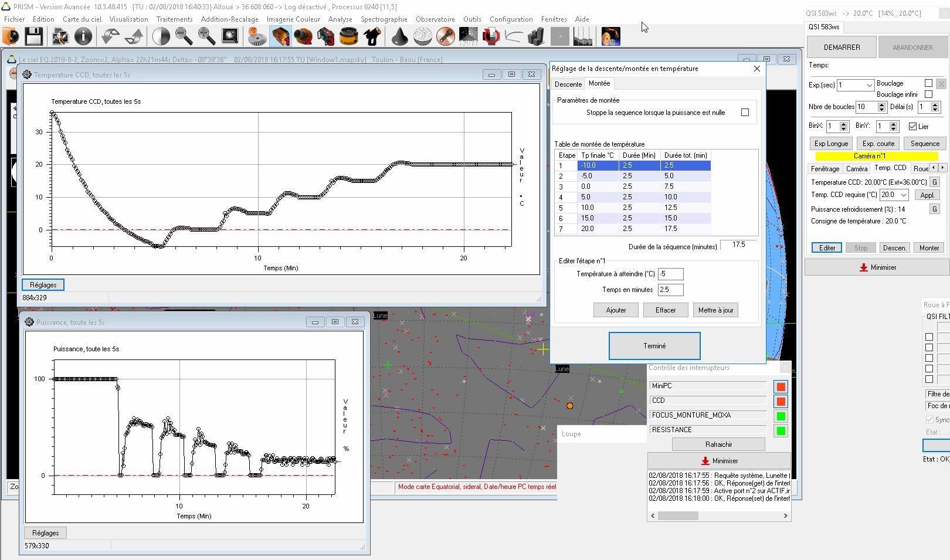Click the zoom in magnifier icon
The image size is (950, 560).
pyautogui.click(x=206, y=37)
